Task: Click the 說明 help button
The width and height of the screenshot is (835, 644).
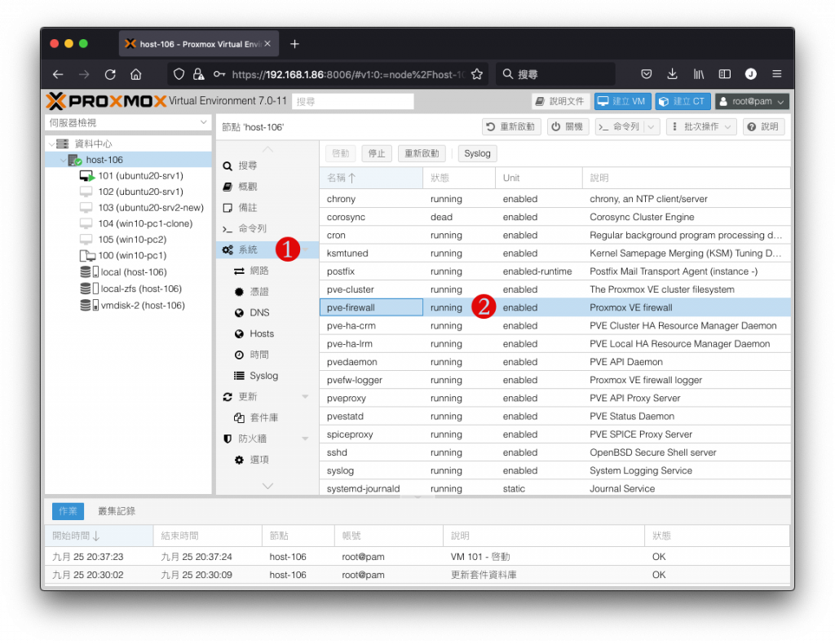Action: [x=763, y=126]
